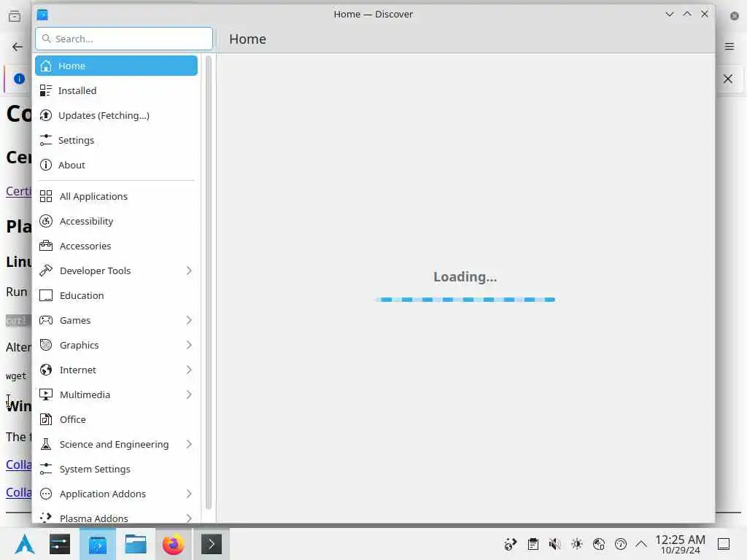This screenshot has height=560, width=747.
Task: Open System Settings from the taskbar
Action: [60, 544]
